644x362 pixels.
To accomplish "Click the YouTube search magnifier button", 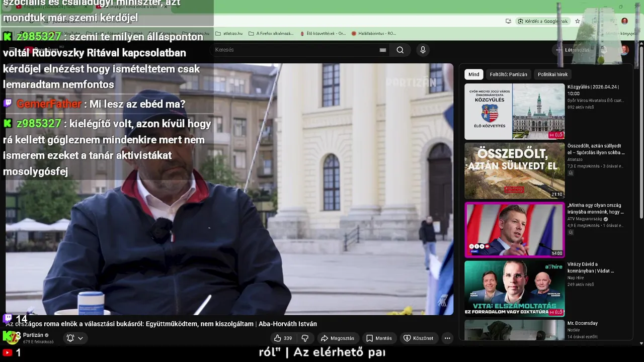I will point(400,50).
